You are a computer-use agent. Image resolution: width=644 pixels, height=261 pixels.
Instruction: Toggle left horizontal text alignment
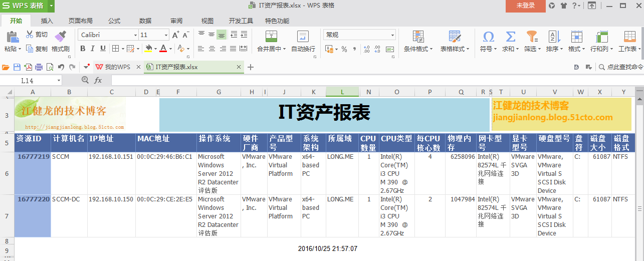(201, 49)
